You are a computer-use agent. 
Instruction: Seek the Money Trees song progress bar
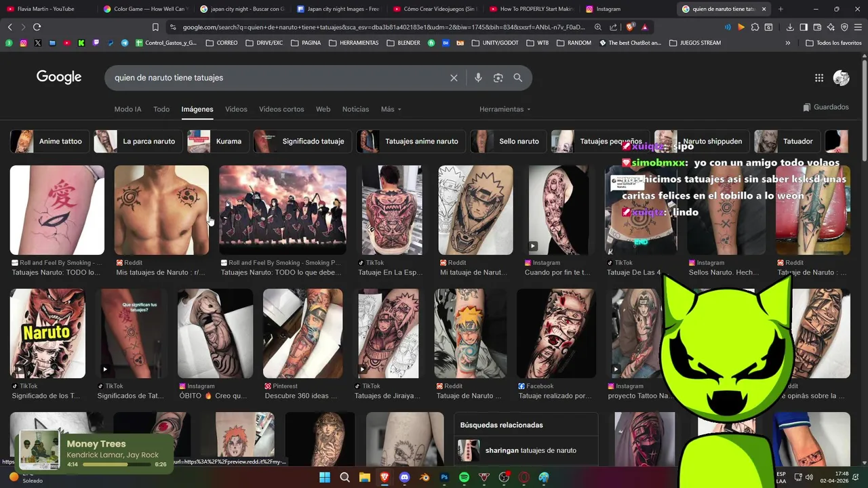[x=115, y=465]
